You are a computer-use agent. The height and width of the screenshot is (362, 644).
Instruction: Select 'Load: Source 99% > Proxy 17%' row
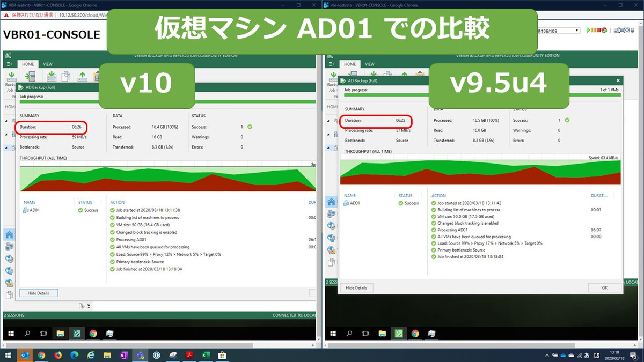[x=487, y=243]
